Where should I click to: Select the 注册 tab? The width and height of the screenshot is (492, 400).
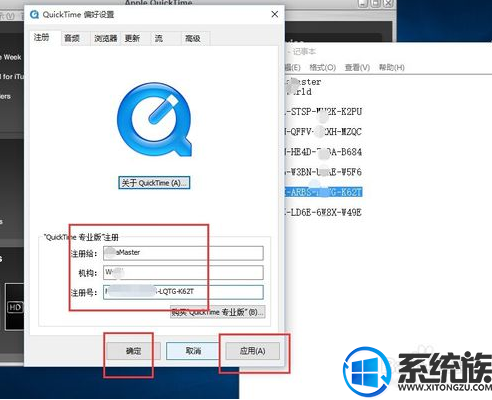tap(42, 37)
